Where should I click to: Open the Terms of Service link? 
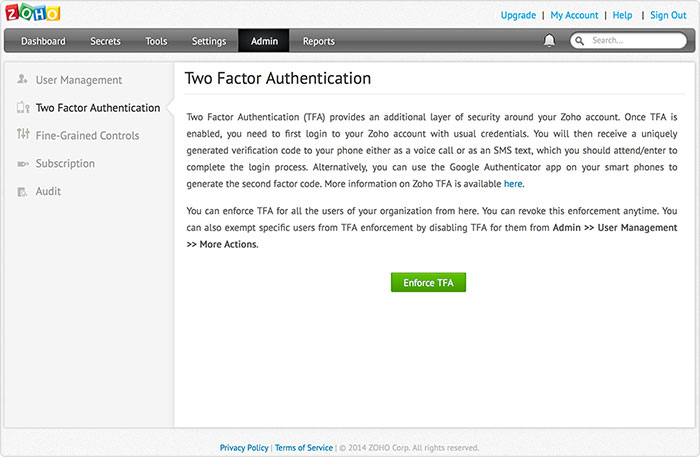tap(304, 448)
